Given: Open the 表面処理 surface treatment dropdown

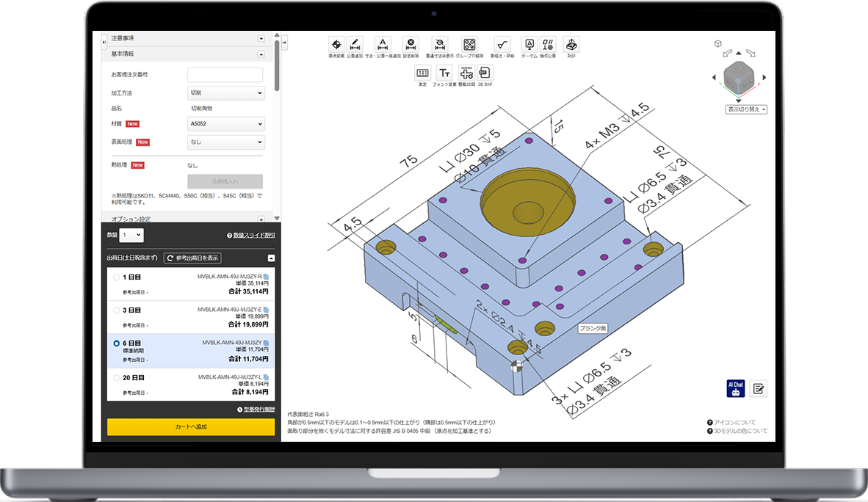Looking at the screenshot, I should (x=225, y=142).
